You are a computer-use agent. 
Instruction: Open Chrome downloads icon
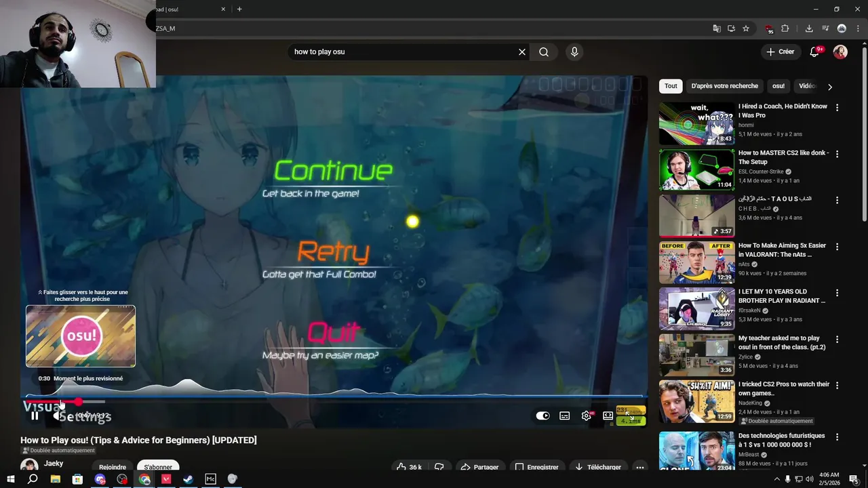pyautogui.click(x=809, y=28)
